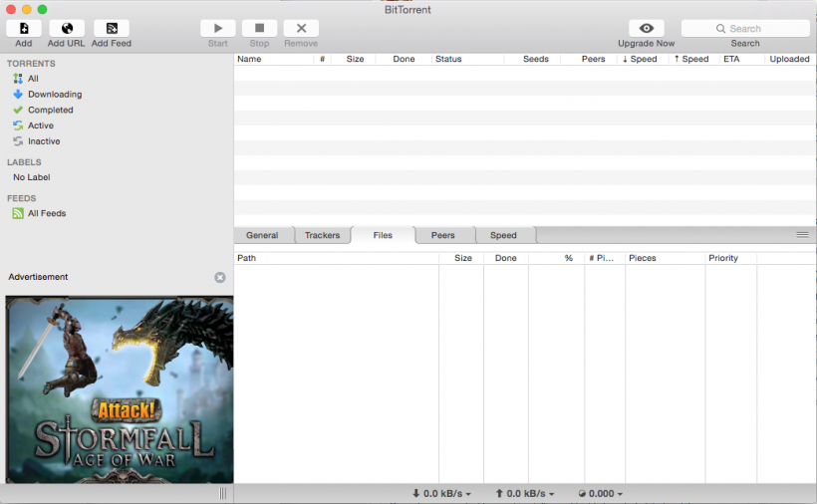The height and width of the screenshot is (504, 817).
Task: Click the TORRENTS section header
Action: click(x=31, y=64)
